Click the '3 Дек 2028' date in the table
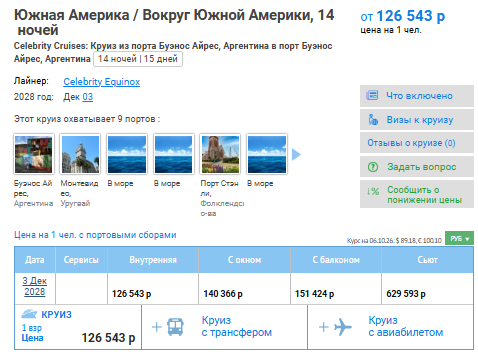The height and width of the screenshot is (360, 478). point(35,286)
